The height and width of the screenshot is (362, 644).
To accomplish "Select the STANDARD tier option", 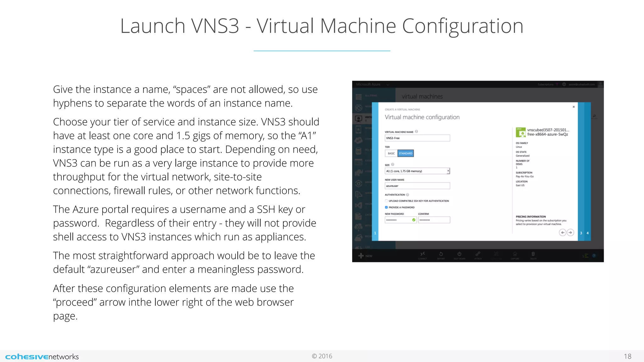I will click(406, 153).
